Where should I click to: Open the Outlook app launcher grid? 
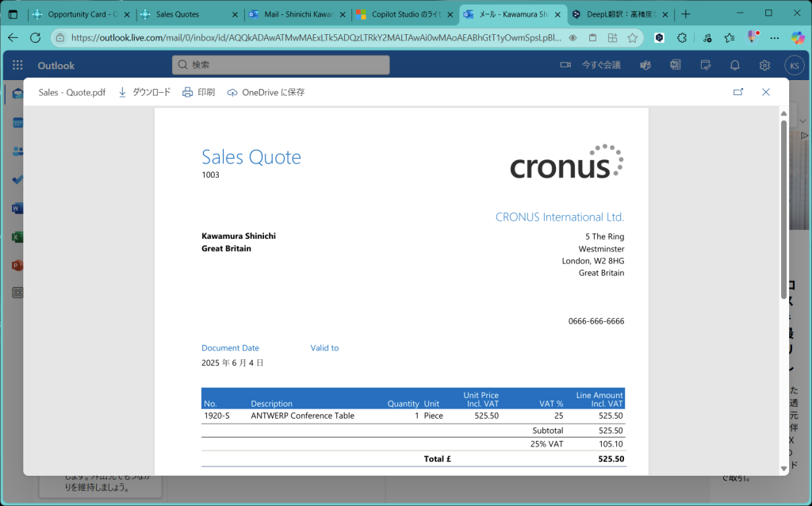pyautogui.click(x=17, y=65)
